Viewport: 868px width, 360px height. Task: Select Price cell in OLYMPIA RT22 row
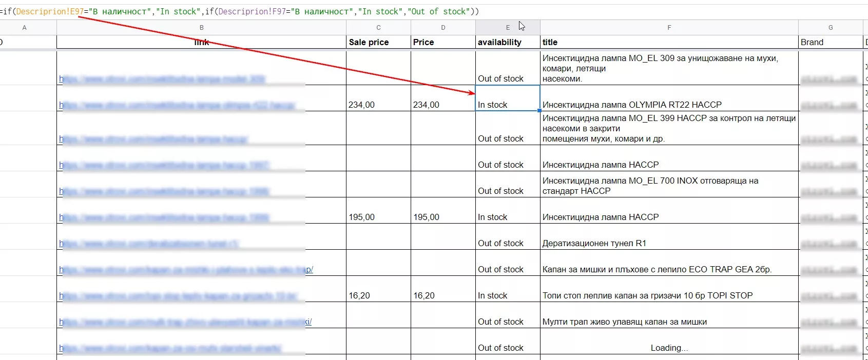(443, 98)
